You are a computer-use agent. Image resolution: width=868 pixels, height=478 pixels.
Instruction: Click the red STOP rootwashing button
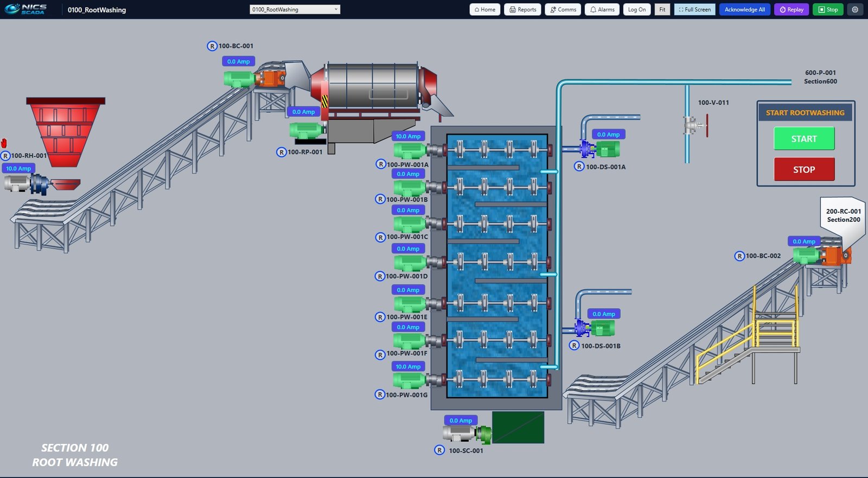804,169
